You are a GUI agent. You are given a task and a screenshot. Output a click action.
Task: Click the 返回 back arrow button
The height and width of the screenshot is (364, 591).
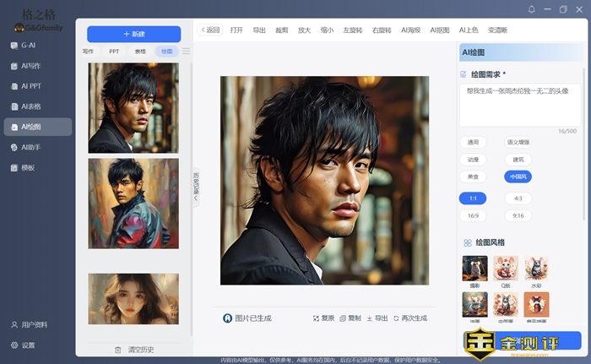(x=209, y=30)
